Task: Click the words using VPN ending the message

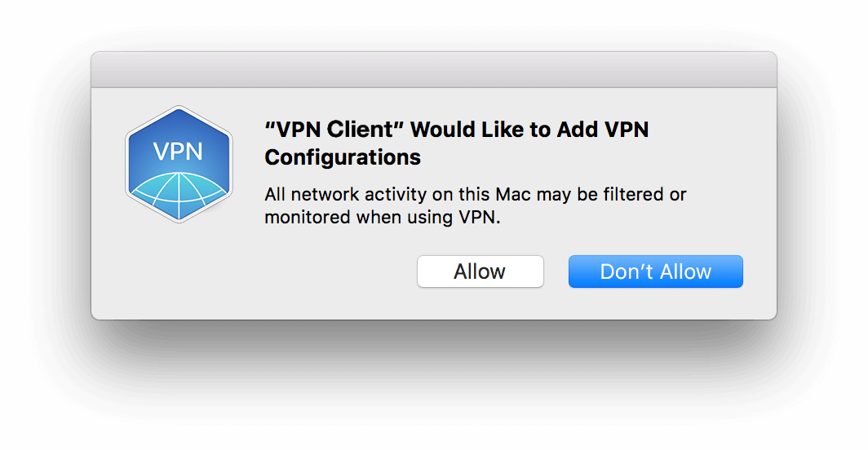Action: [x=454, y=217]
